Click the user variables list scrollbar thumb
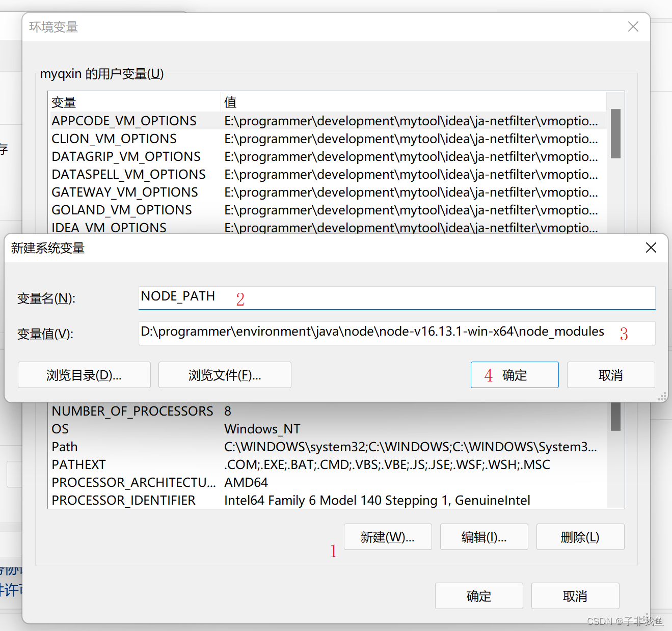 pos(615,133)
